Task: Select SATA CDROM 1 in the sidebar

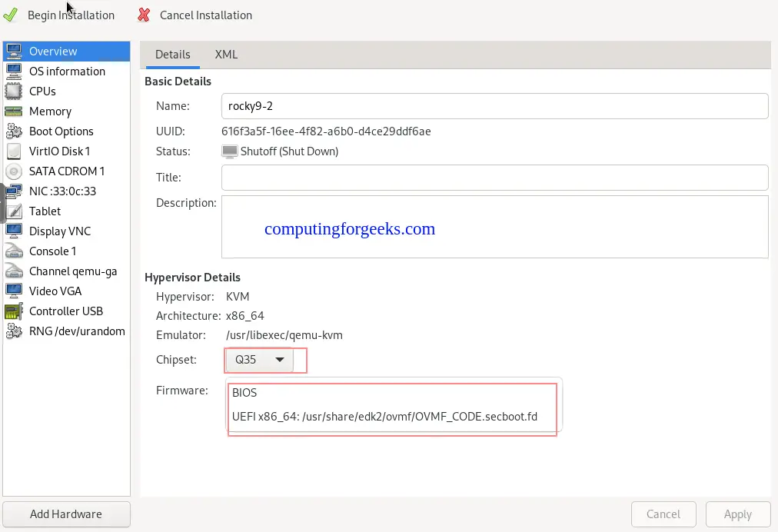Action: tap(66, 171)
